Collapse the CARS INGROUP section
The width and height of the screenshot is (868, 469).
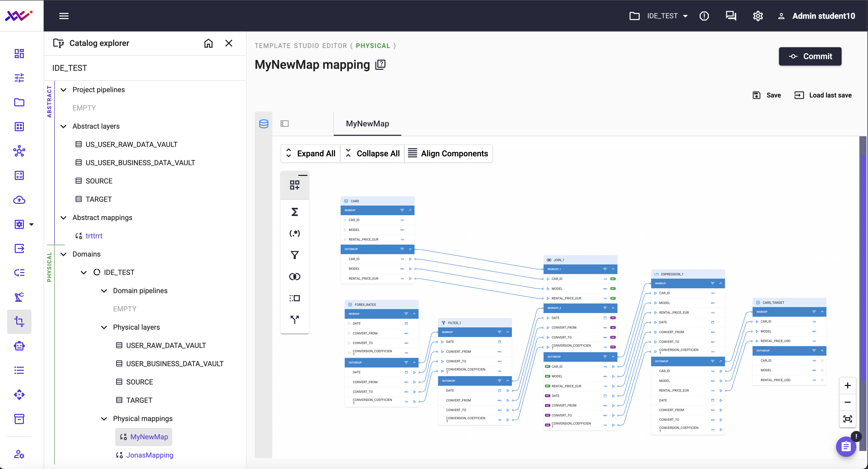tap(410, 210)
